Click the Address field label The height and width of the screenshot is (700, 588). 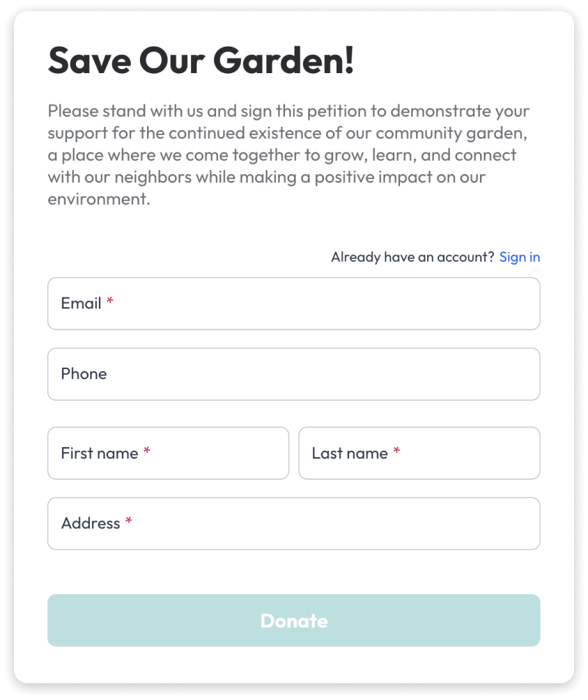[89, 523]
